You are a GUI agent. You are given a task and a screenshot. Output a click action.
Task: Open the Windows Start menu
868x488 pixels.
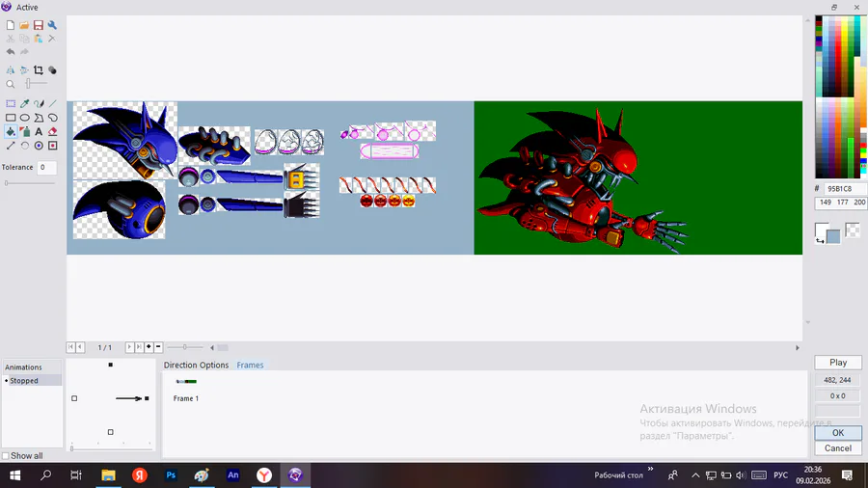(14, 475)
